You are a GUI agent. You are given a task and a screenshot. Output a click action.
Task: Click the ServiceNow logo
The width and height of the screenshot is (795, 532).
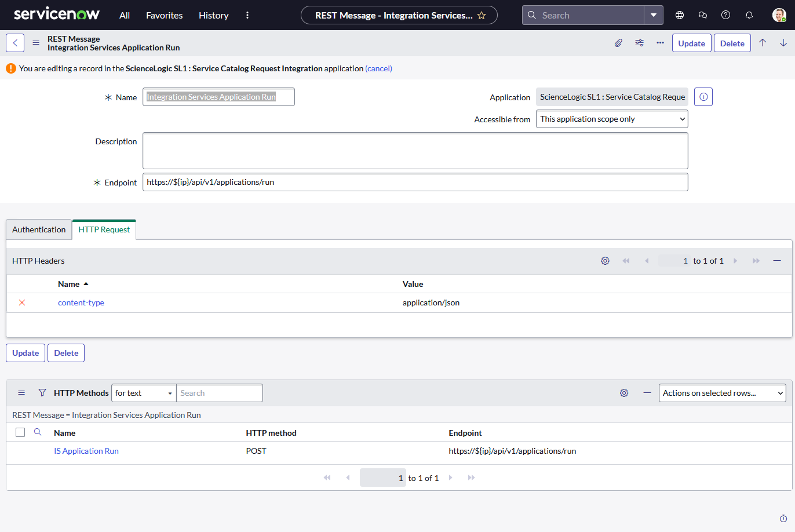click(x=57, y=14)
